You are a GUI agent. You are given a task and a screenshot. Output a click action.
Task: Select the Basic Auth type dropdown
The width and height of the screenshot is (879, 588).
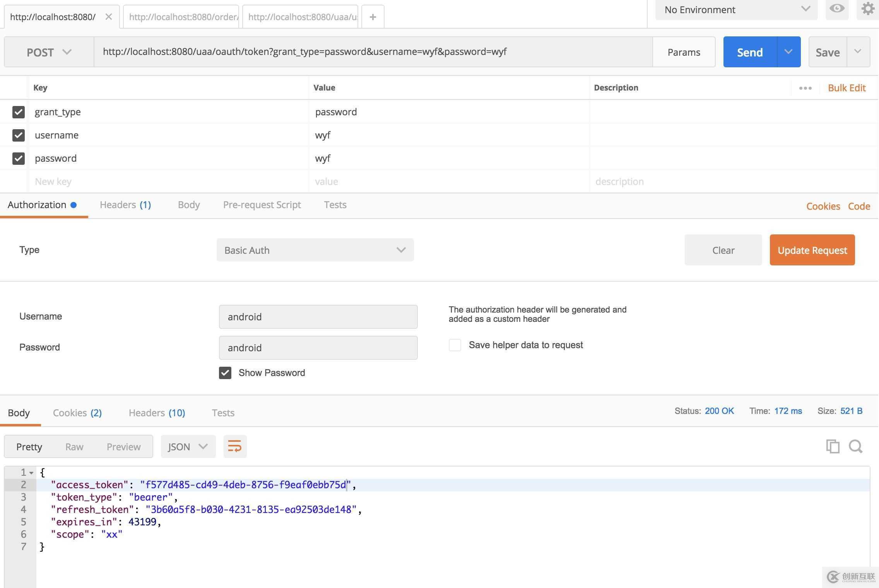(314, 250)
